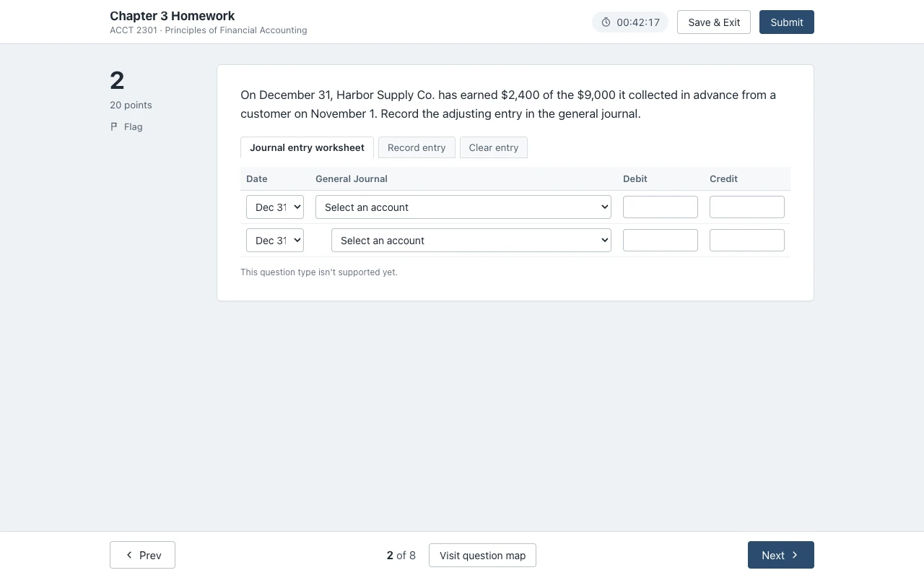Image resolution: width=924 pixels, height=578 pixels.
Task: Open Visit question map
Action: pos(482,556)
